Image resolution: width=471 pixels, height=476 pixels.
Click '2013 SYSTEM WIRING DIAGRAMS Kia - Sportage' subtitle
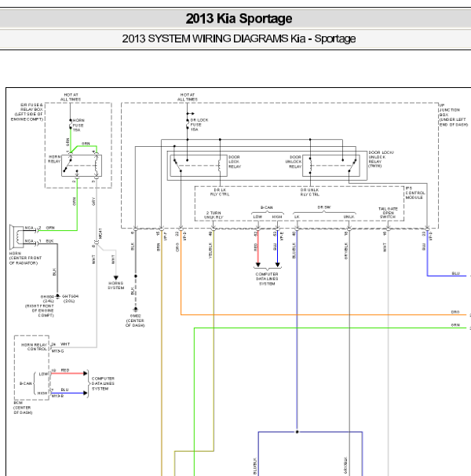pyautogui.click(x=239, y=38)
